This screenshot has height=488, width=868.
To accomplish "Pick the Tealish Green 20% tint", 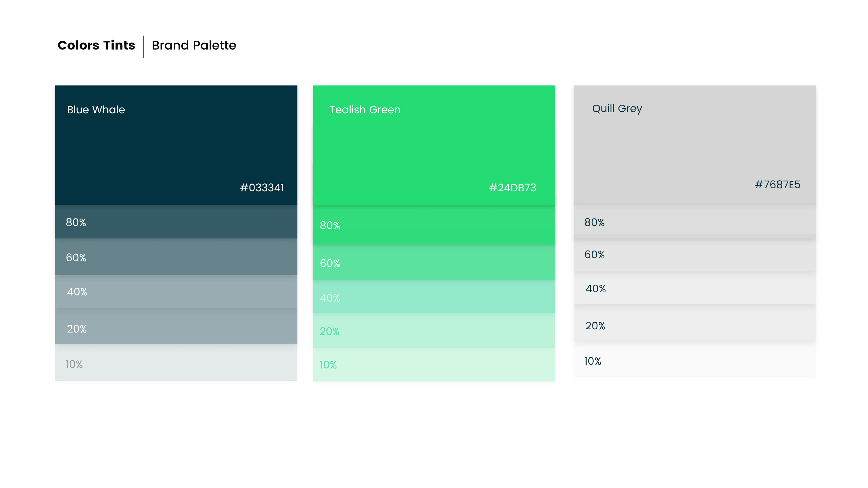I will point(434,331).
